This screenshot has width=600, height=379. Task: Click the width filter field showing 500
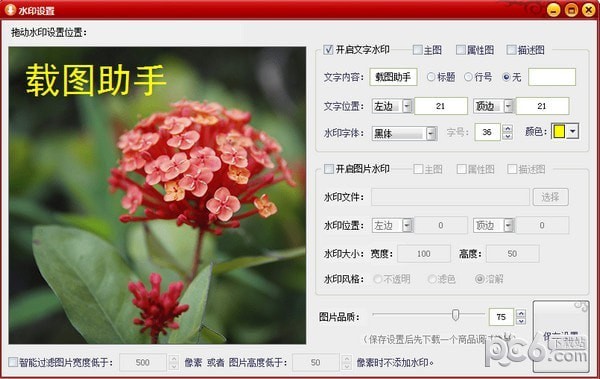pyautogui.click(x=143, y=362)
